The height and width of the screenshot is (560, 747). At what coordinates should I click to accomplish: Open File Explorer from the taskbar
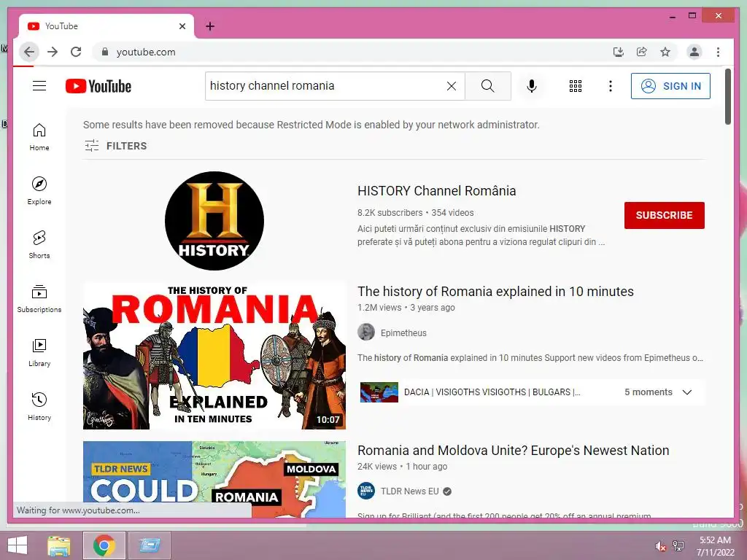point(59,545)
